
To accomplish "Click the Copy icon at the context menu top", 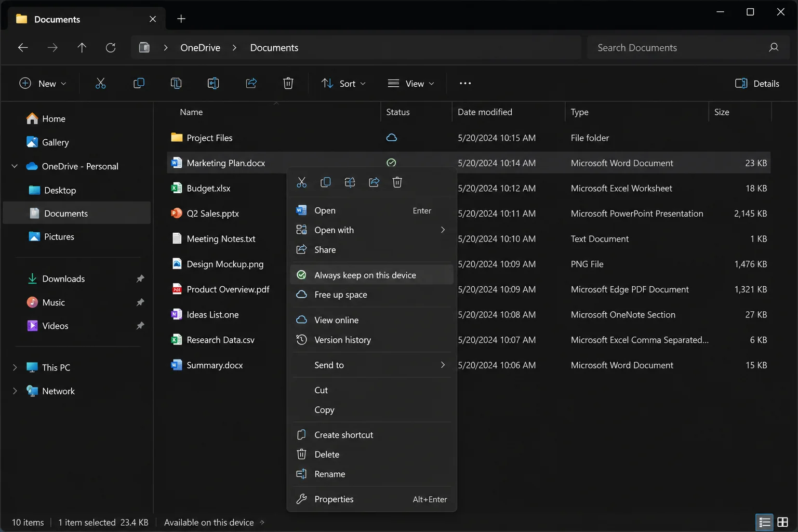I will pos(326,182).
